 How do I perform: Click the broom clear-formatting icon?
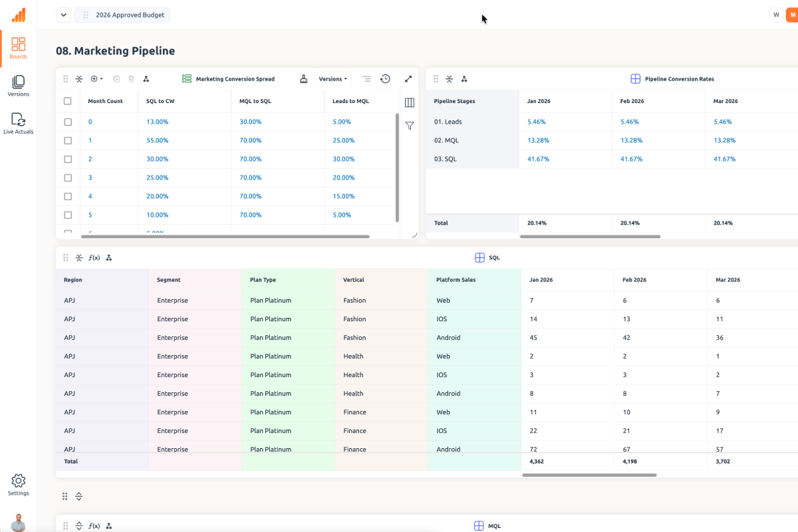point(304,78)
